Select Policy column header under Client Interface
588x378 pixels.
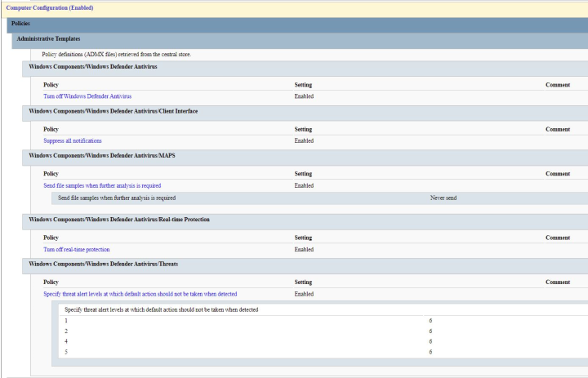(51, 129)
